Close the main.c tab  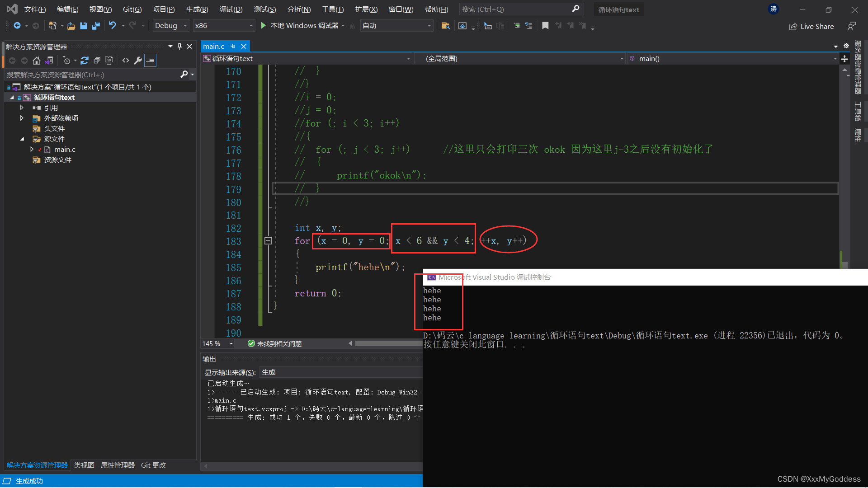point(244,46)
